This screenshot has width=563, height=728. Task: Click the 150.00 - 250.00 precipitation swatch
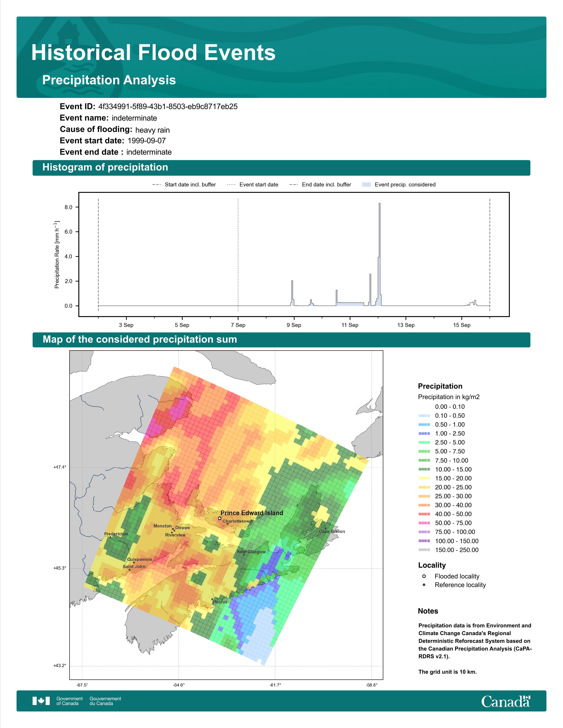pyautogui.click(x=424, y=550)
